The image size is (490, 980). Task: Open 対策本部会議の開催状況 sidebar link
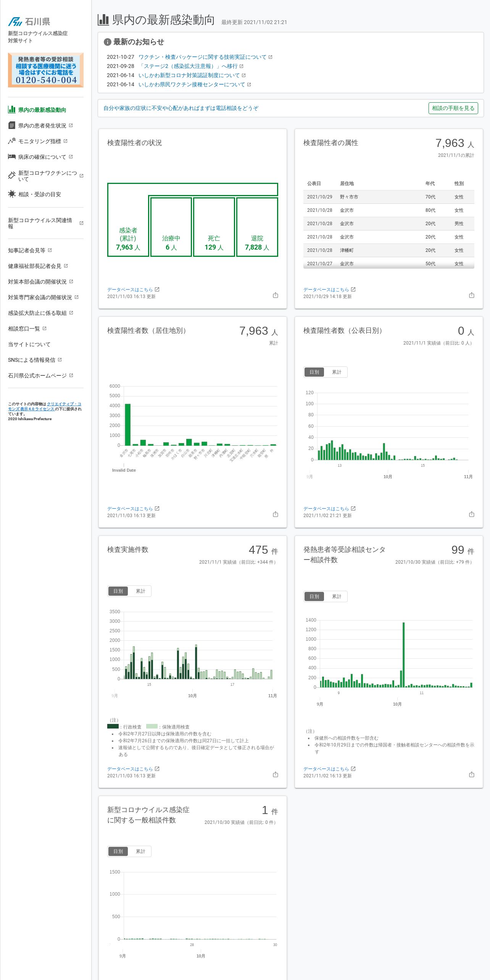[40, 282]
